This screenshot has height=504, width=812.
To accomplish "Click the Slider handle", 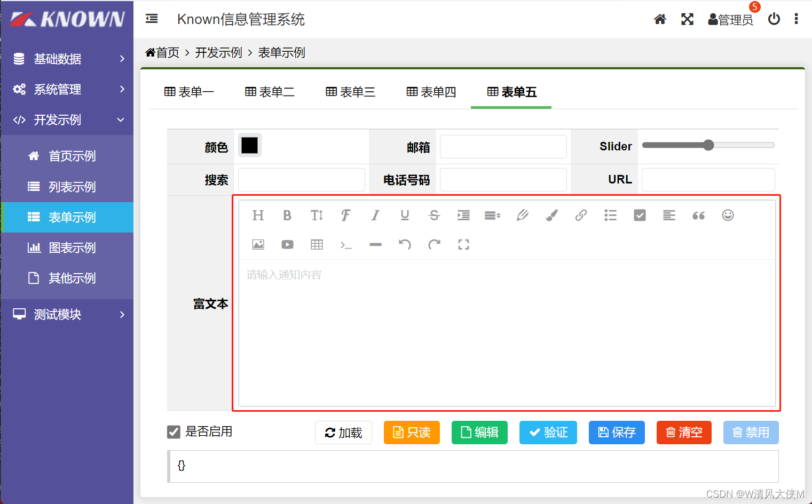I will click(708, 145).
